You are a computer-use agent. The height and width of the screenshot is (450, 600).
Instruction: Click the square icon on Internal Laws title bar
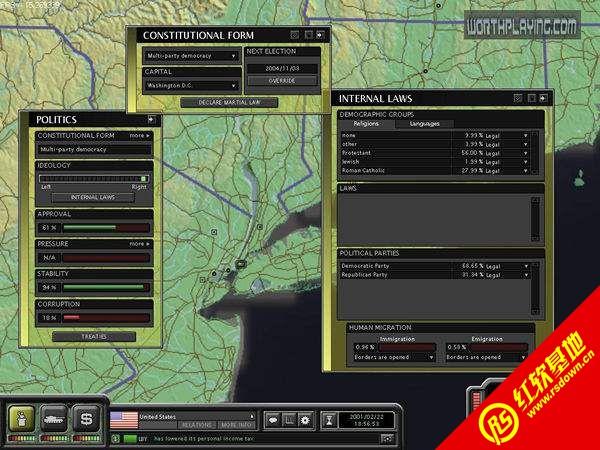(x=532, y=98)
